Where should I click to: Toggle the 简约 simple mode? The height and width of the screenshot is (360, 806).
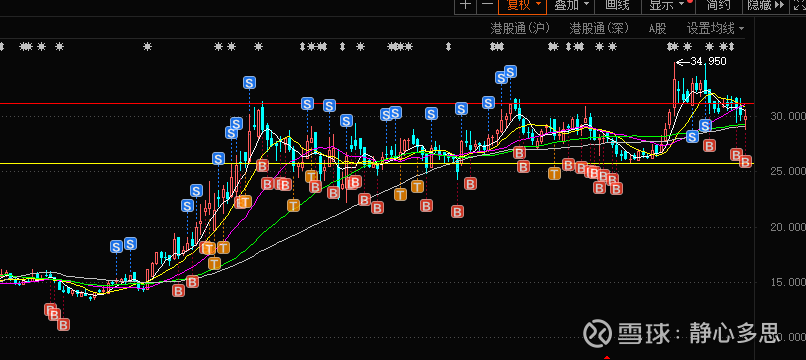(719, 5)
